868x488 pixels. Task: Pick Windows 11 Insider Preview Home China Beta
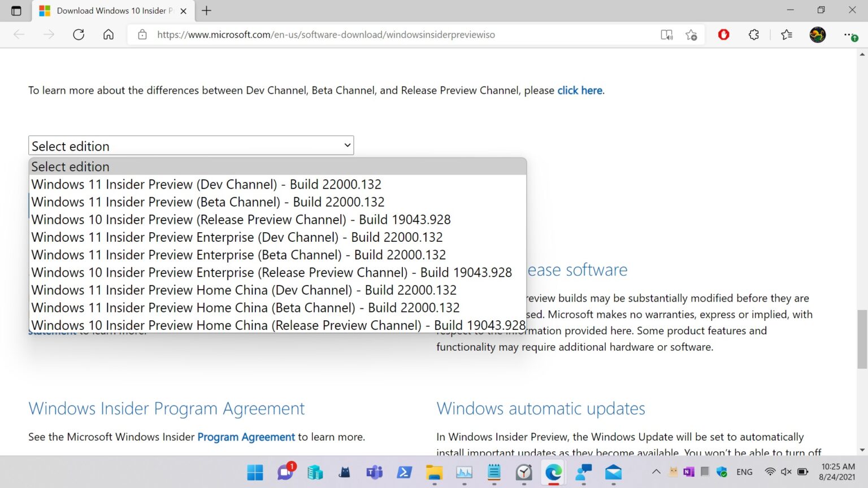pyautogui.click(x=245, y=307)
